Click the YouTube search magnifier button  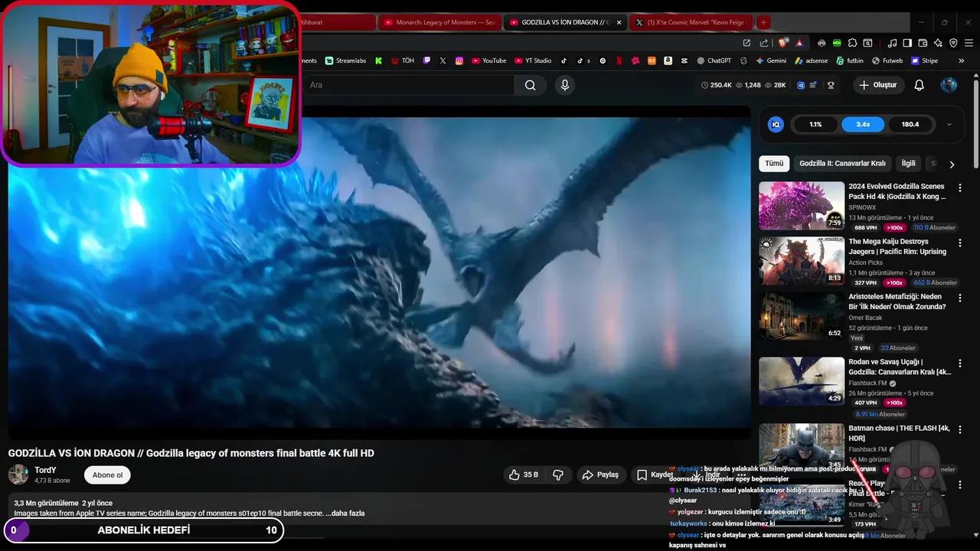pos(530,85)
